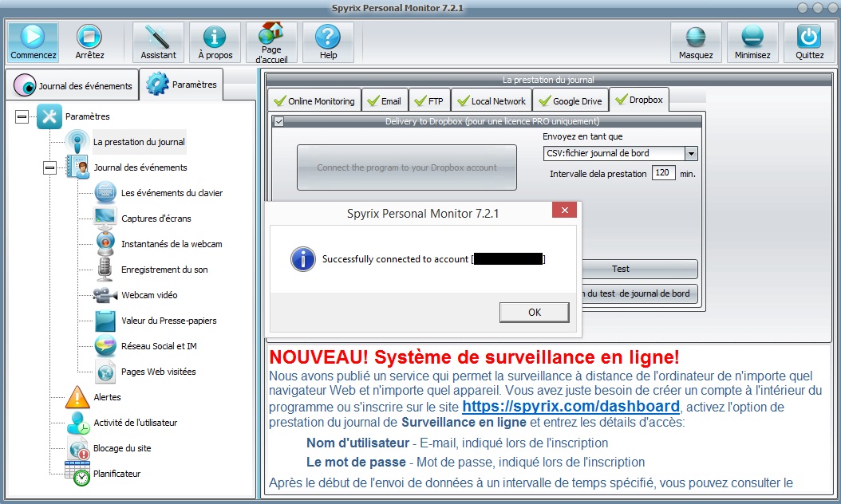The width and height of the screenshot is (841, 504).
Task: Open the FTP delivery tab
Action: click(429, 100)
